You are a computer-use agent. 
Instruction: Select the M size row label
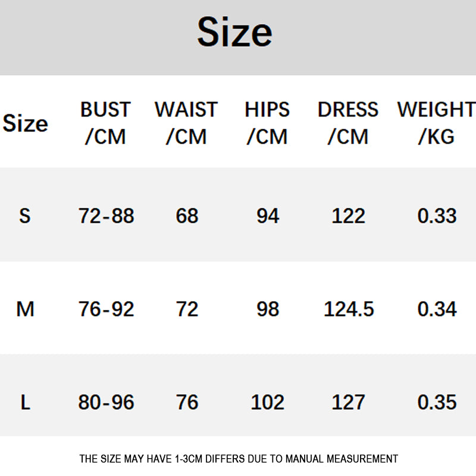25,309
